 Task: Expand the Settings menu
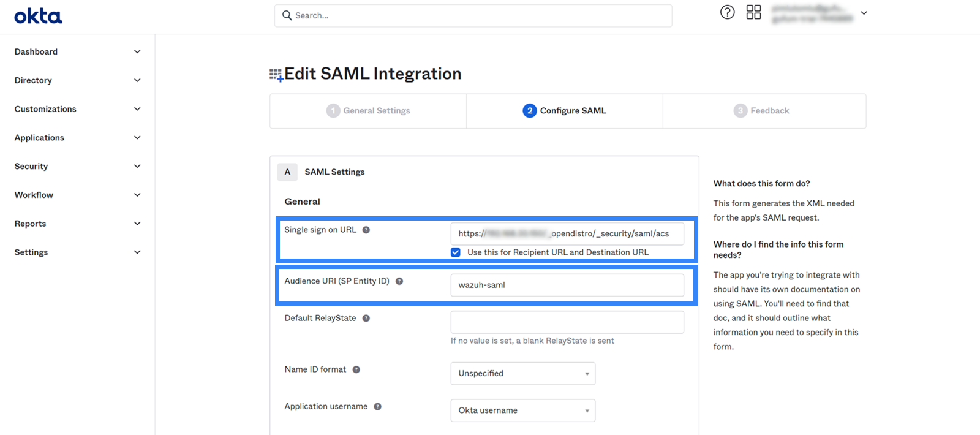(x=77, y=252)
